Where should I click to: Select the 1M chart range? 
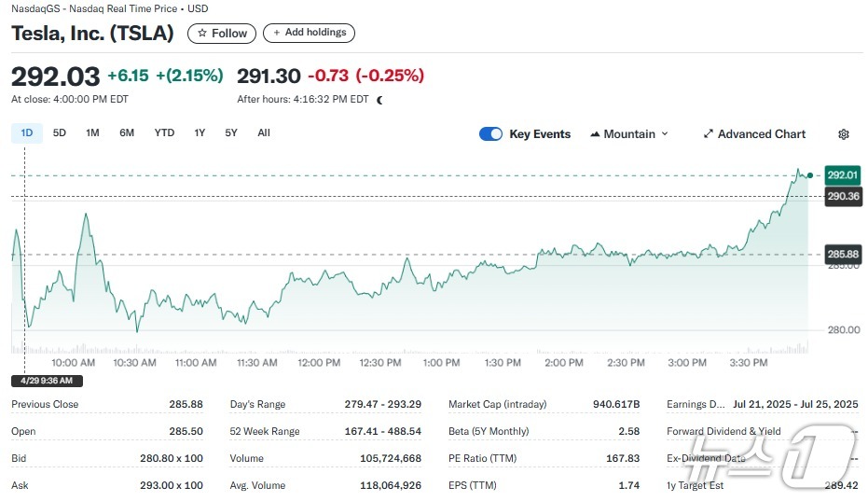click(x=92, y=133)
